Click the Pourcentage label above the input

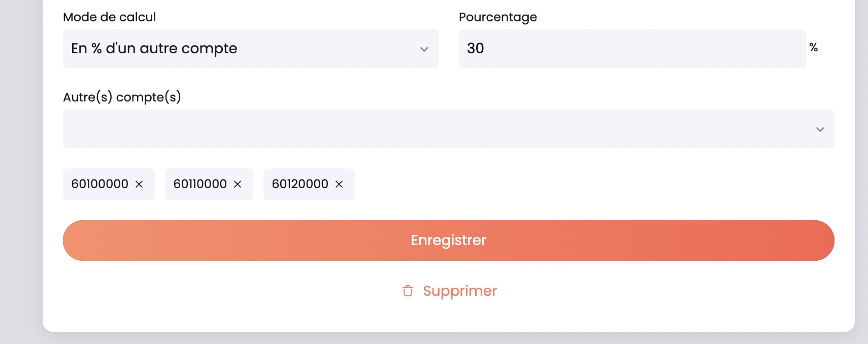(x=497, y=17)
